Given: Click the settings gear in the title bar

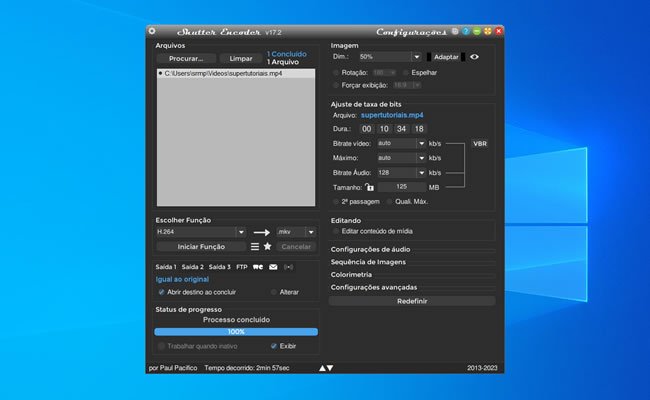Looking at the screenshot, I should pyautogui.click(x=152, y=31).
